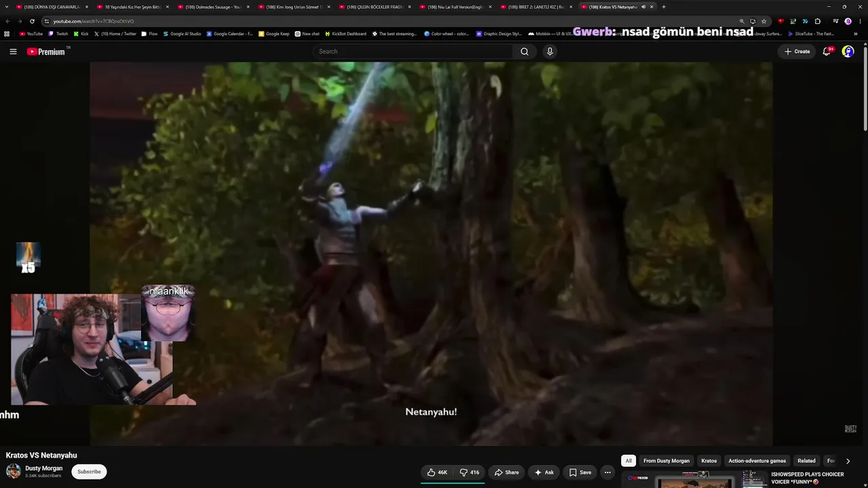Screen dimensions: 868x488
Task: Focus the YouTube search field
Action: (x=414, y=52)
